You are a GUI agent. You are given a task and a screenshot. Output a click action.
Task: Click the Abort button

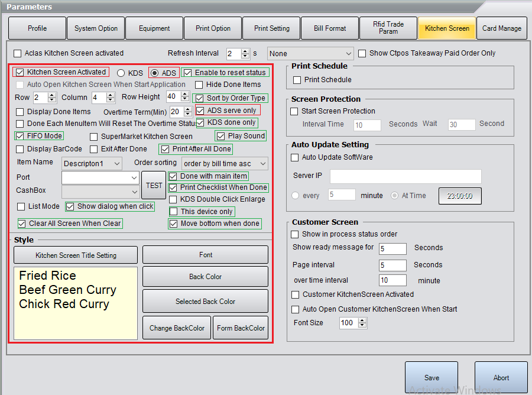[501, 377]
